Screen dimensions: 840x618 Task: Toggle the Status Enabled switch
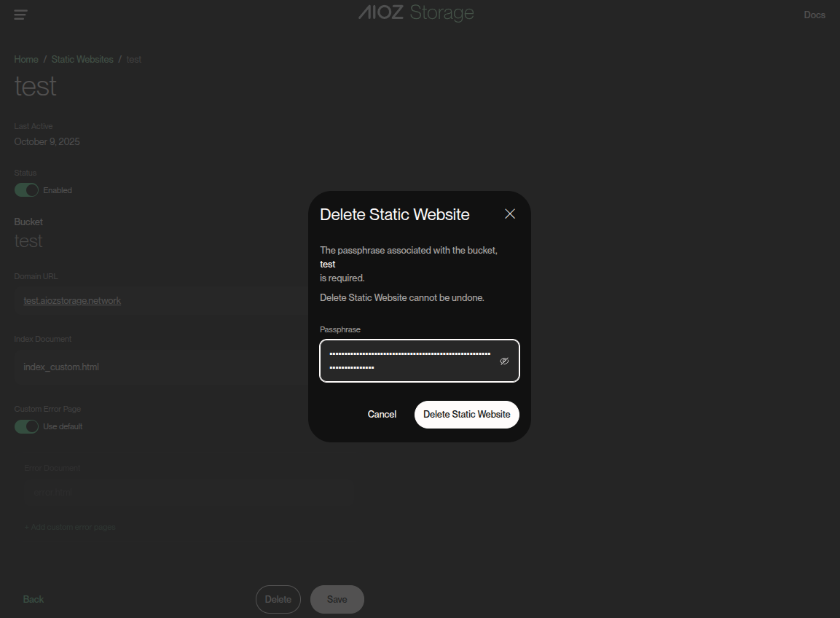[26, 190]
